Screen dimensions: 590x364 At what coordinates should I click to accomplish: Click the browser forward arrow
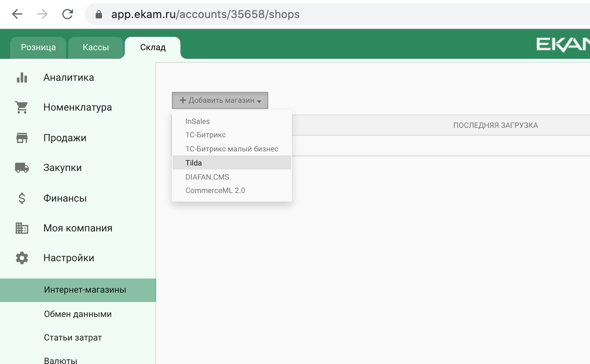coord(42,14)
